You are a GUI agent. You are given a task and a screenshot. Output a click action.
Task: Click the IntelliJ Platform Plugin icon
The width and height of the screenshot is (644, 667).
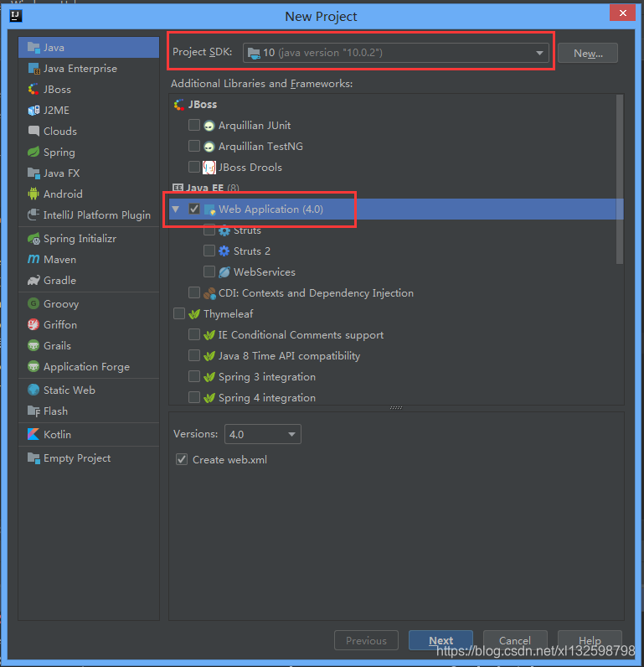33,215
